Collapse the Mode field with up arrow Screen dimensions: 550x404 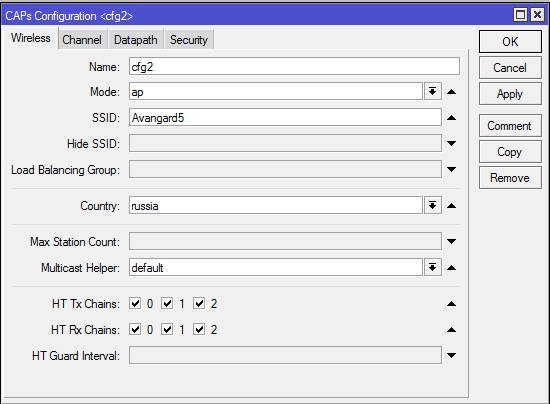(x=451, y=92)
